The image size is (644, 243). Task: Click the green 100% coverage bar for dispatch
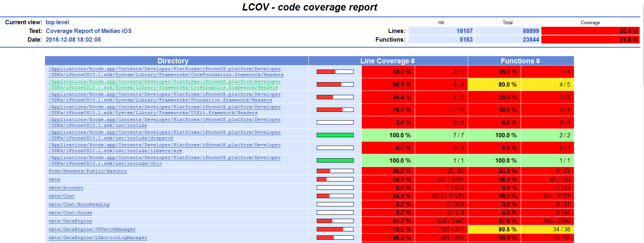tap(335, 135)
